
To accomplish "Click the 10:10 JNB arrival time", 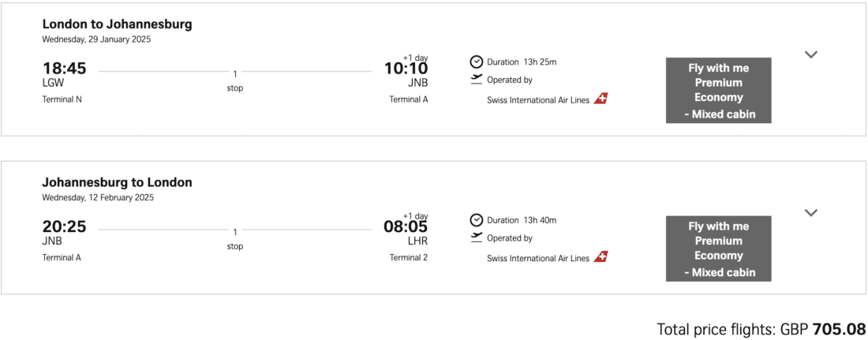I will 406,69.
